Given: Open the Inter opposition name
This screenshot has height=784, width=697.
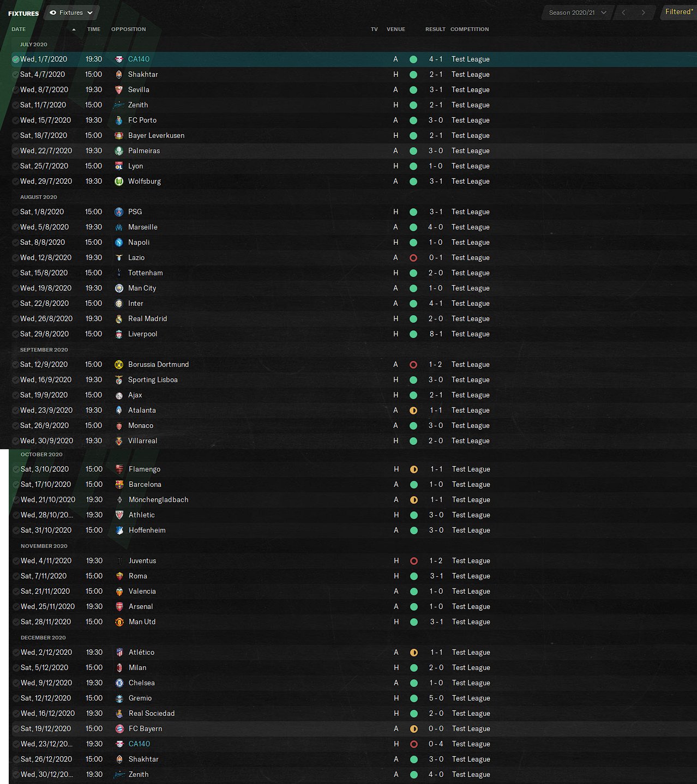Looking at the screenshot, I should coord(136,303).
